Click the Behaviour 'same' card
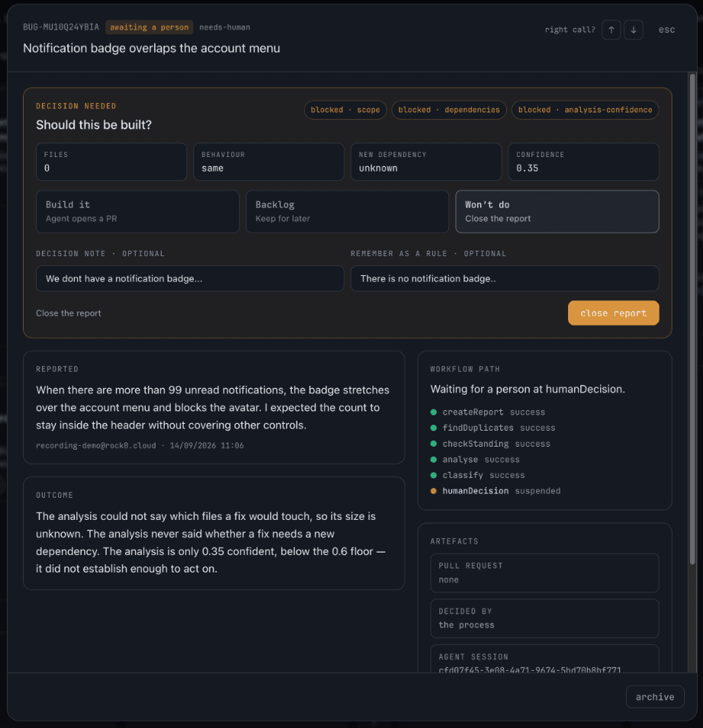This screenshot has height=728, width=703. 269,162
